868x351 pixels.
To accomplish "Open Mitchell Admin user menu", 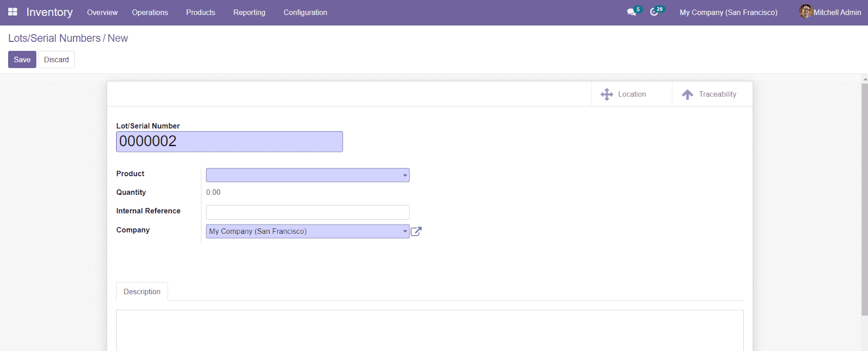I will (830, 12).
